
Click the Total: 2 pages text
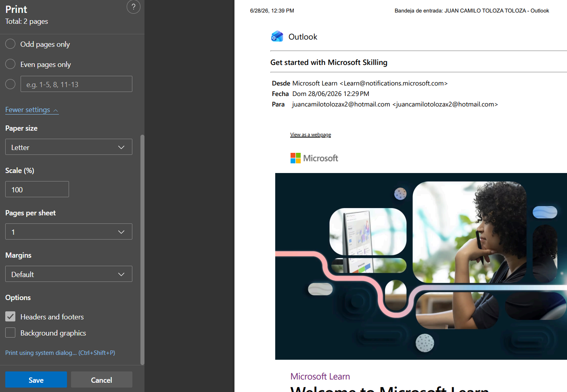[27, 21]
